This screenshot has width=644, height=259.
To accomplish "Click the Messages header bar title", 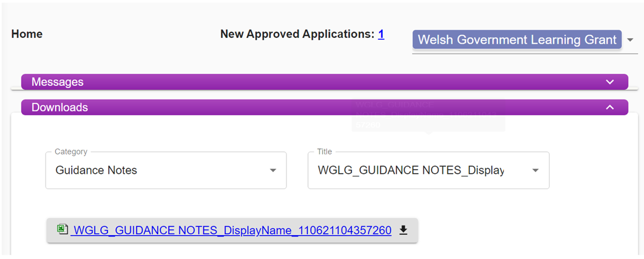I will click(57, 82).
